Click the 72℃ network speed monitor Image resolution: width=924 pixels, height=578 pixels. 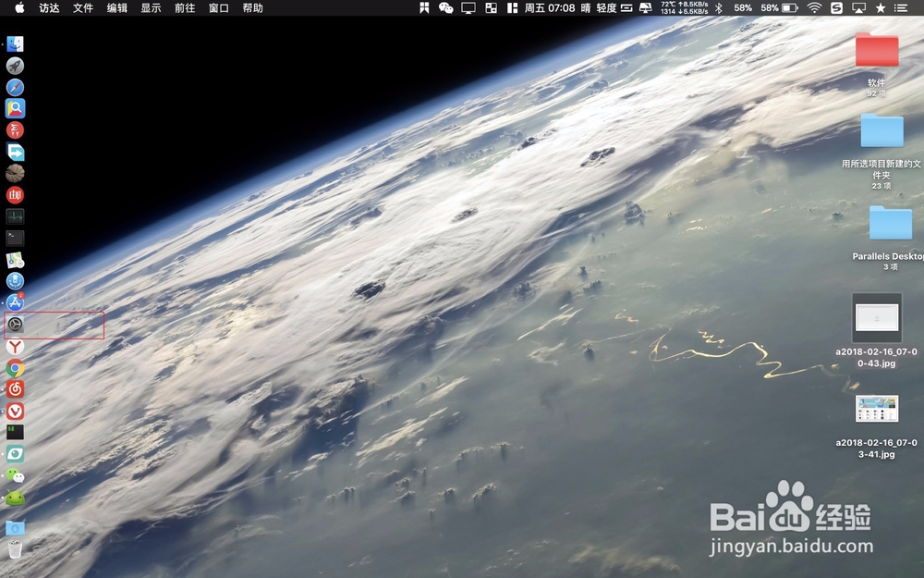[684, 7]
